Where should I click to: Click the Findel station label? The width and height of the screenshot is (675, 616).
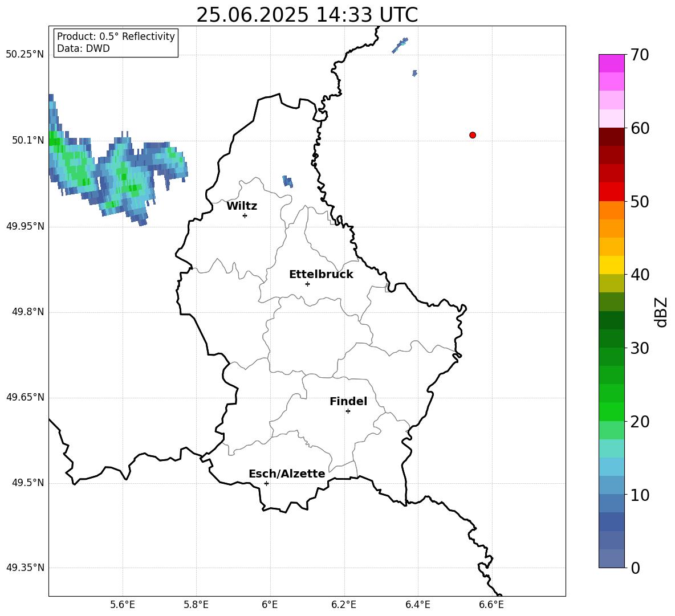348,401
